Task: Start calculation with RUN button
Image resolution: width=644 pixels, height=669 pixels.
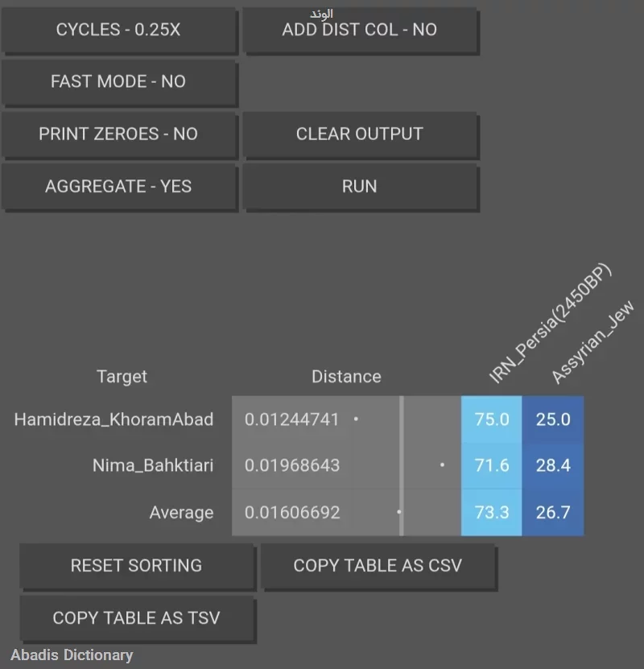Action: [360, 187]
